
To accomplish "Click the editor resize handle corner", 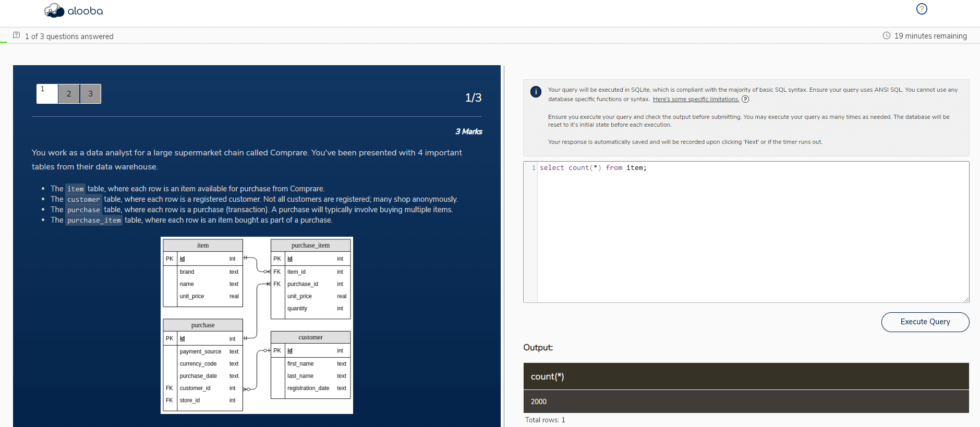I will 966,299.
